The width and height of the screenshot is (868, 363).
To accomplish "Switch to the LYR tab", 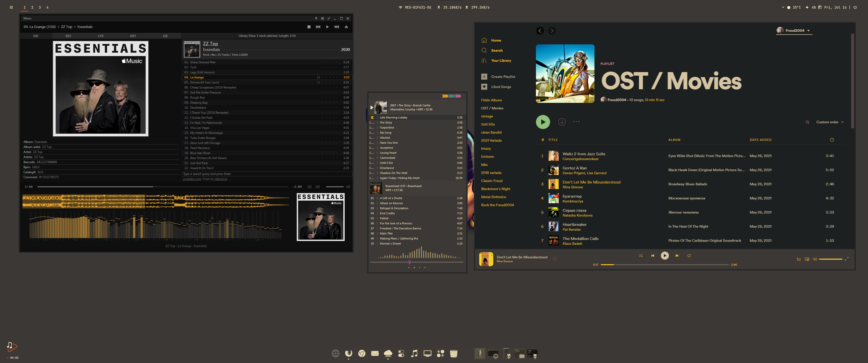I will [100, 36].
